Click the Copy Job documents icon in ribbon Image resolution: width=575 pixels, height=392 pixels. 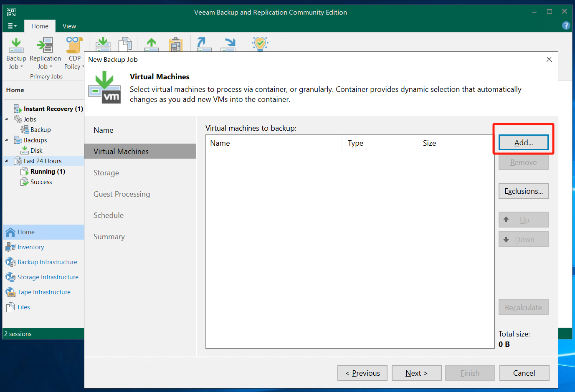(x=125, y=44)
